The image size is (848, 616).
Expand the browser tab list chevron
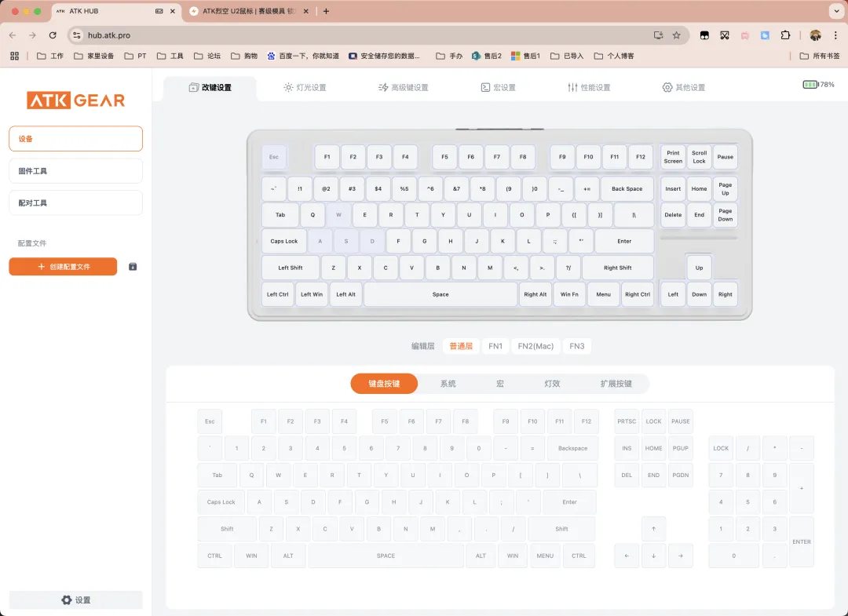835,11
